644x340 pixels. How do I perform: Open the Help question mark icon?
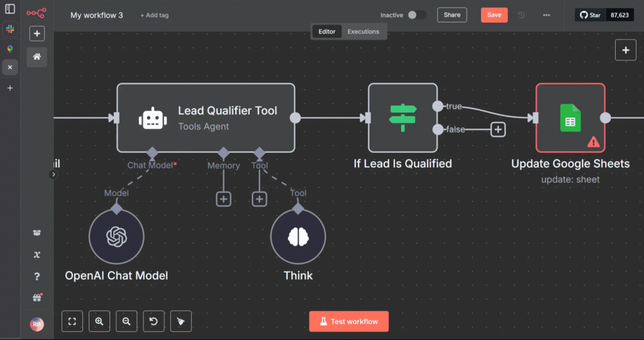(x=36, y=277)
